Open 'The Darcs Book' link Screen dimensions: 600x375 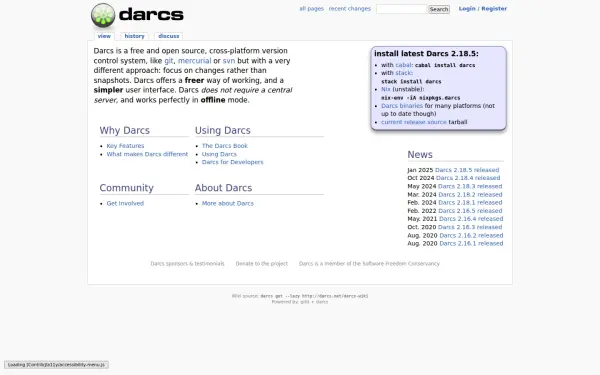225,146
